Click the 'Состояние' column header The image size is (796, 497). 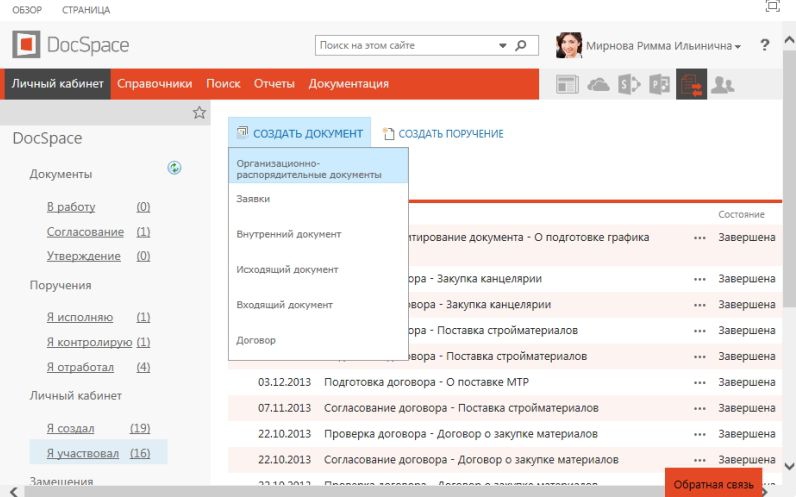pyautogui.click(x=741, y=214)
